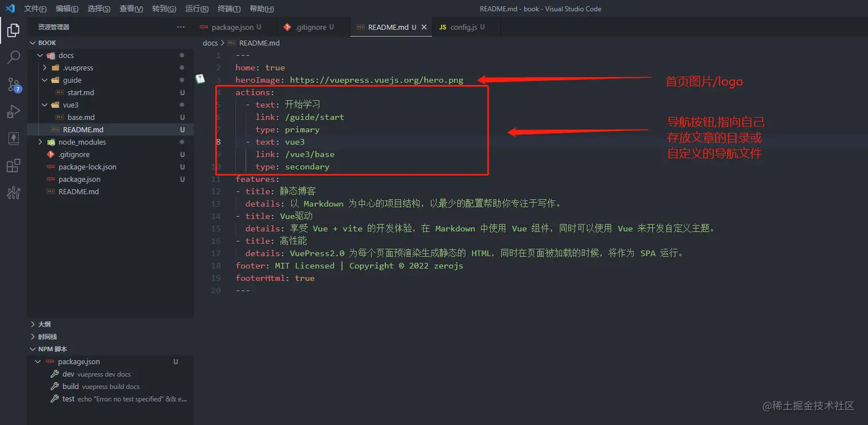Open the Extensions view in activity bar
This screenshot has height=425, width=868.
[x=13, y=166]
